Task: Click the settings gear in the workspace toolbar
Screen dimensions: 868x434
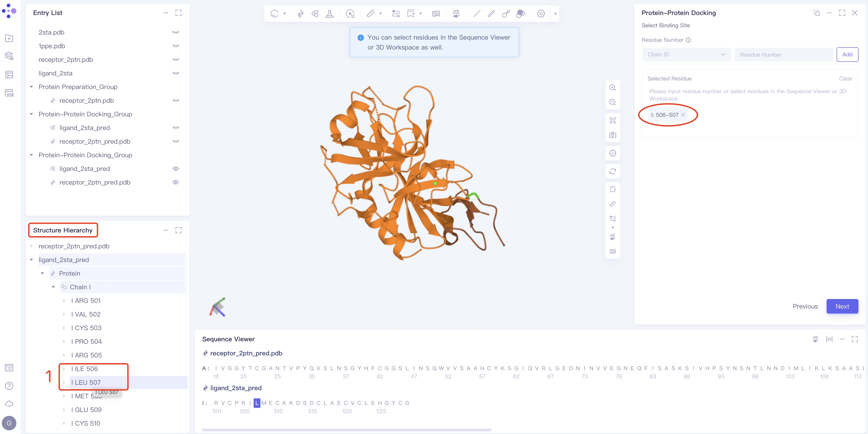Action: (541, 14)
